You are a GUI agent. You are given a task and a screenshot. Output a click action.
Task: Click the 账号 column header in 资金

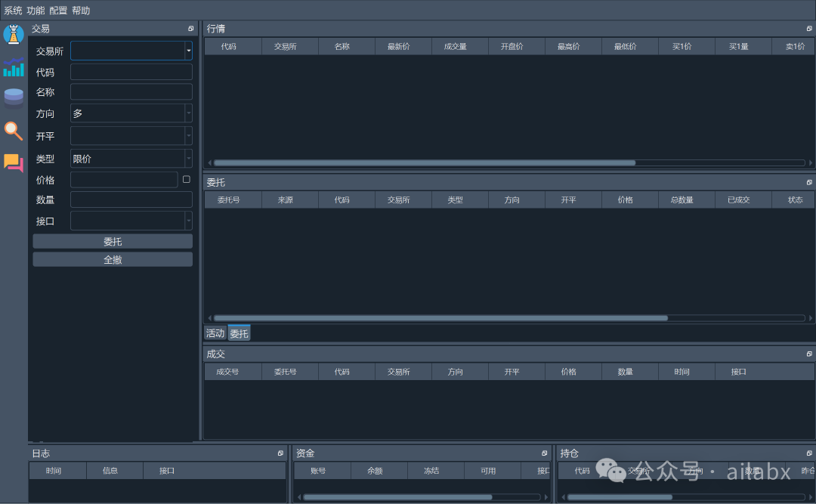click(323, 471)
